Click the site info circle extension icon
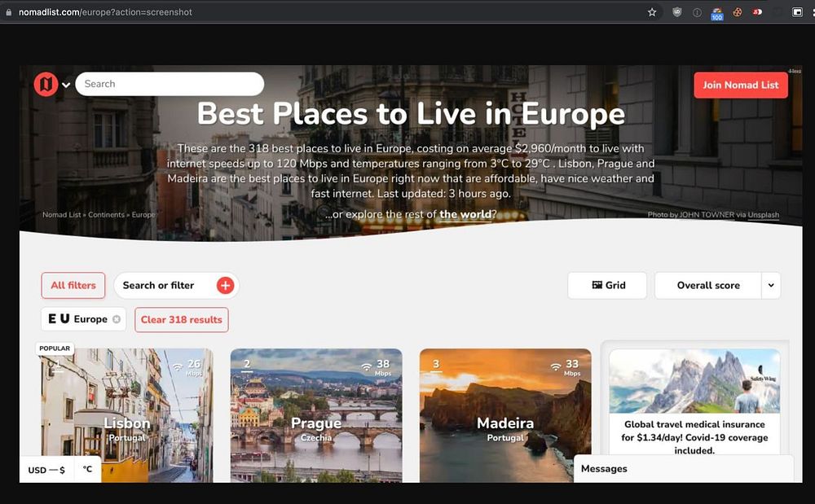Screen dimensions: 815x504 (697, 12)
